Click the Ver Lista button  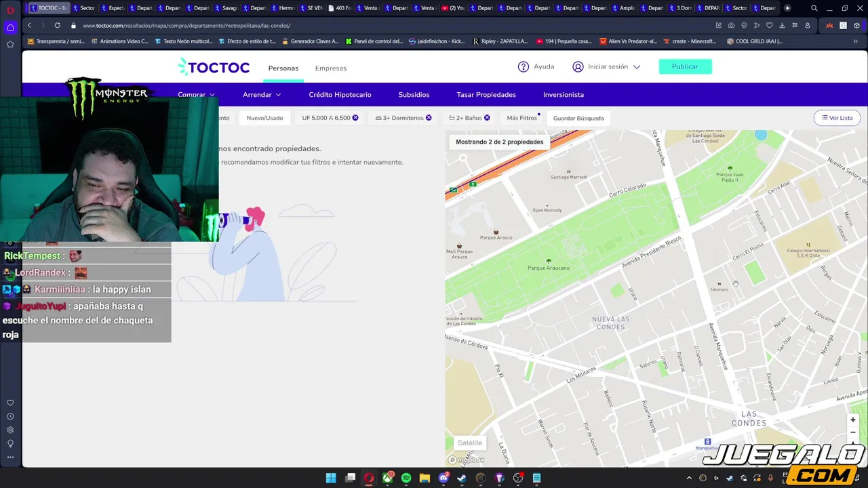tap(837, 118)
